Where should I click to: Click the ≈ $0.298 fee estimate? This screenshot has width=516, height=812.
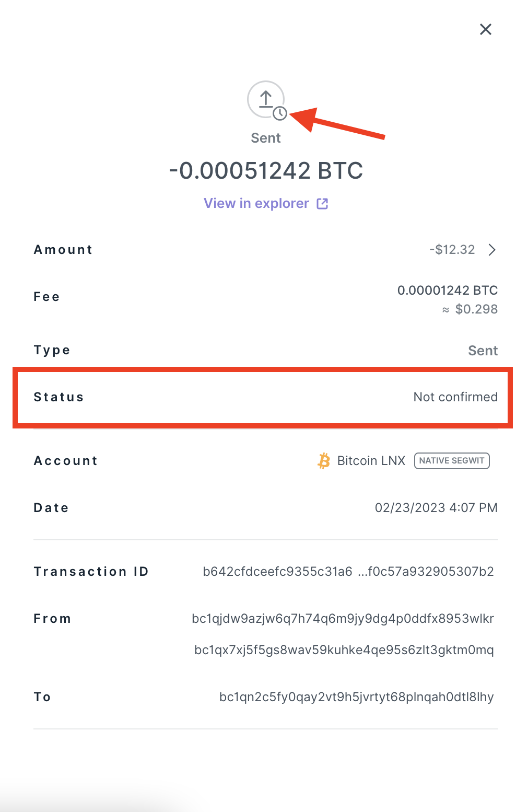[x=471, y=309]
